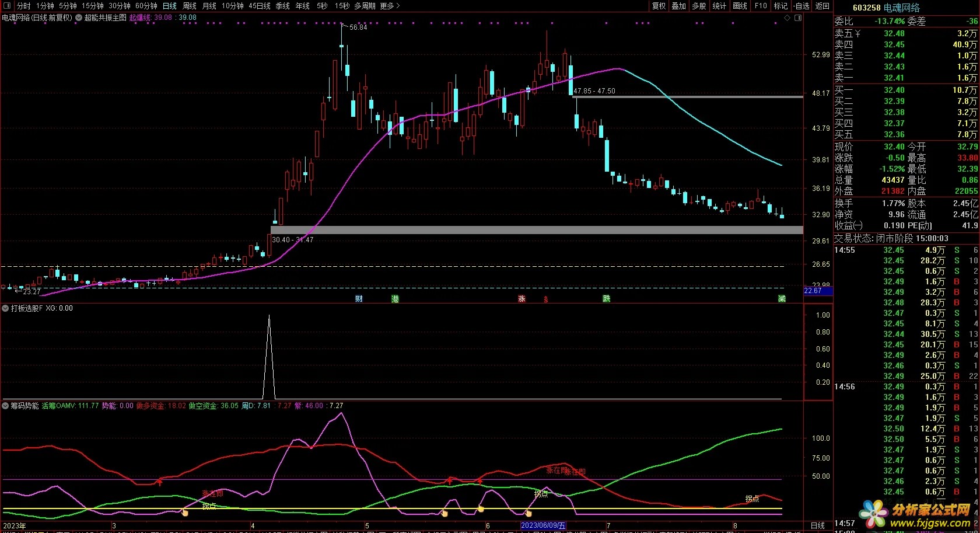Expand main chart indicator dropdown arrow
980x533 pixels.
point(79,18)
